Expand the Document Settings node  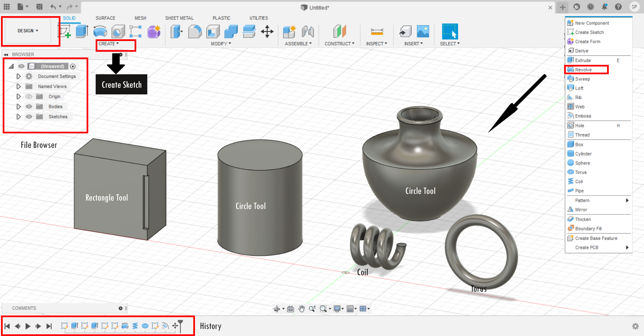pyautogui.click(x=19, y=76)
